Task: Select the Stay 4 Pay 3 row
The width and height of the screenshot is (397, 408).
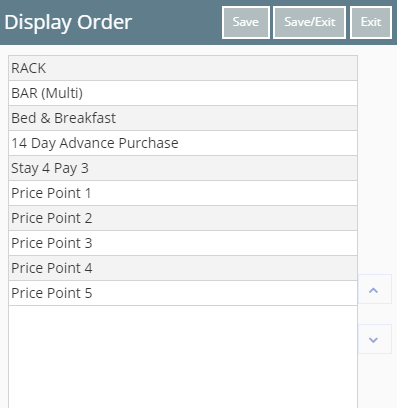Action: tap(183, 168)
